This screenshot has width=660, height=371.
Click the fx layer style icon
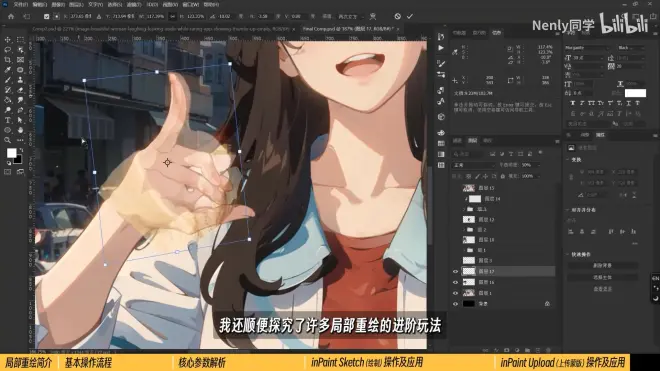point(496,350)
